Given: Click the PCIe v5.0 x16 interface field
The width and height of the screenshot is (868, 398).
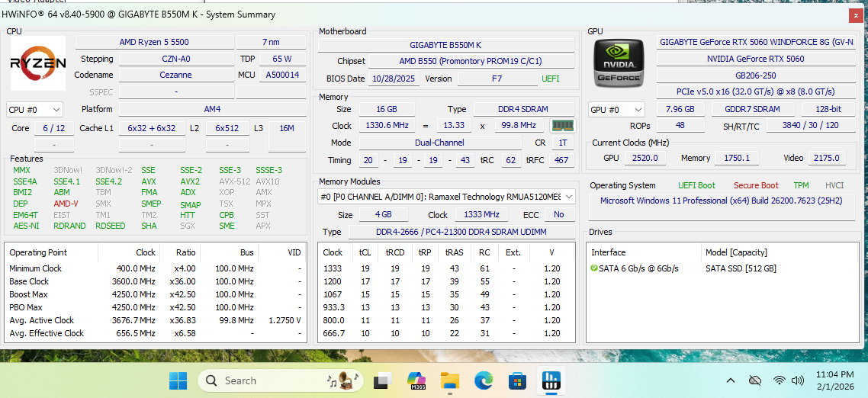Looking at the screenshot, I should pyautogui.click(x=756, y=91).
